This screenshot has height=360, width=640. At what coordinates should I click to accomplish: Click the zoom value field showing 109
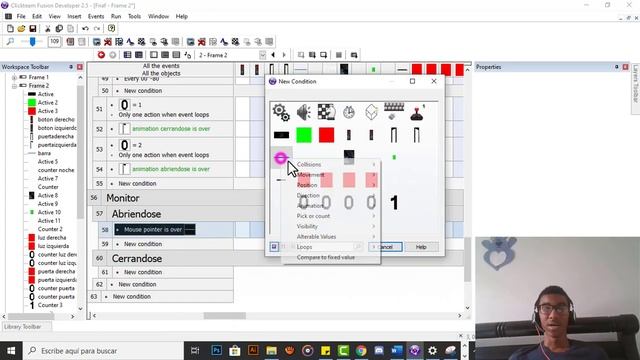[54, 42]
